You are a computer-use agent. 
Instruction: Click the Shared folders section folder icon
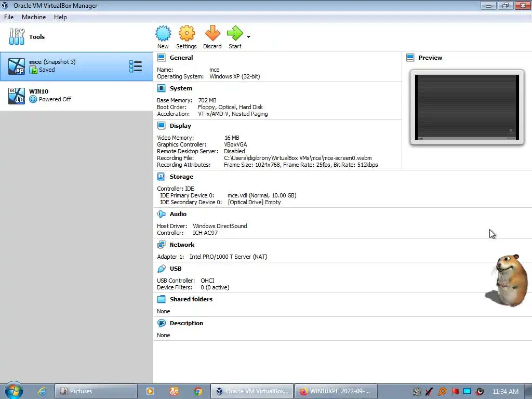point(161,299)
